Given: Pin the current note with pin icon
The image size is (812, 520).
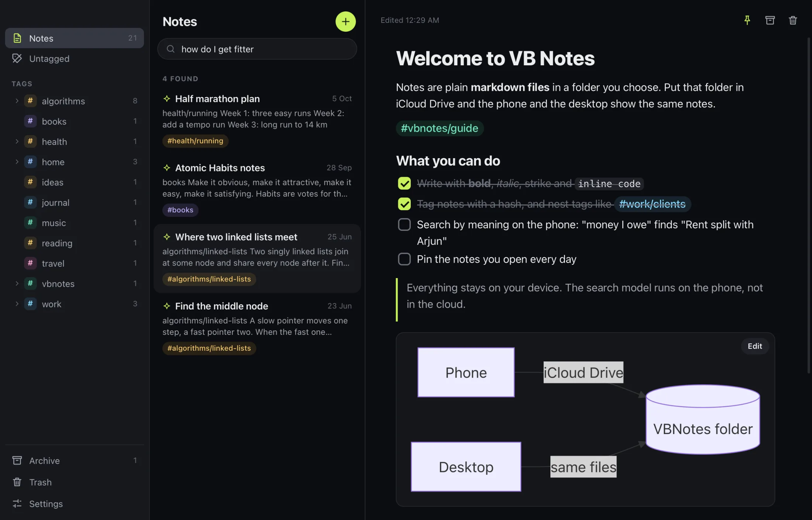Looking at the screenshot, I should (x=747, y=20).
